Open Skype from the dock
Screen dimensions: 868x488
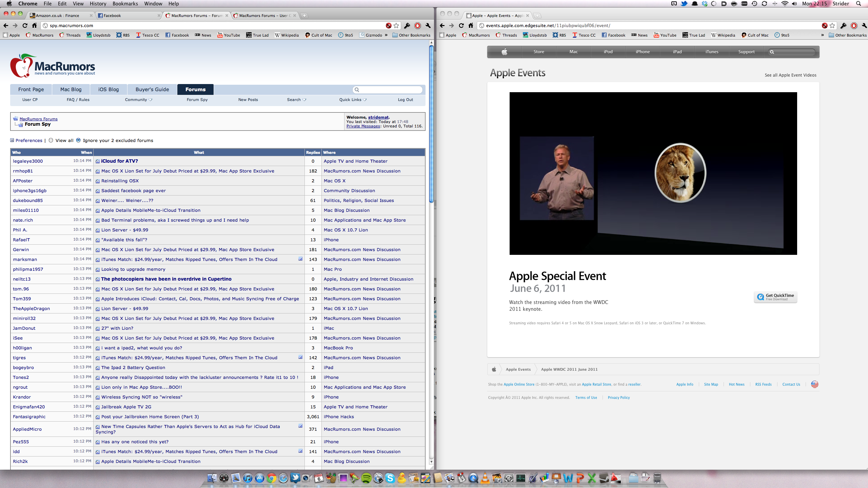[390, 478]
